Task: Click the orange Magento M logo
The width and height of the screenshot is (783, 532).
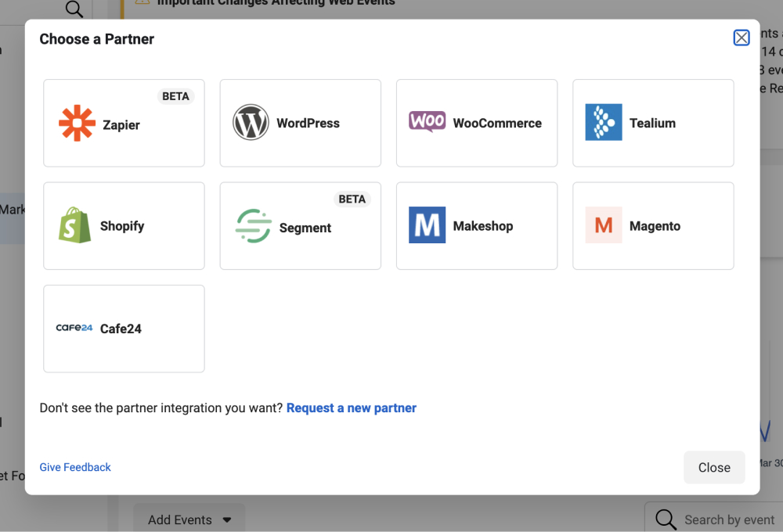Action: (604, 225)
